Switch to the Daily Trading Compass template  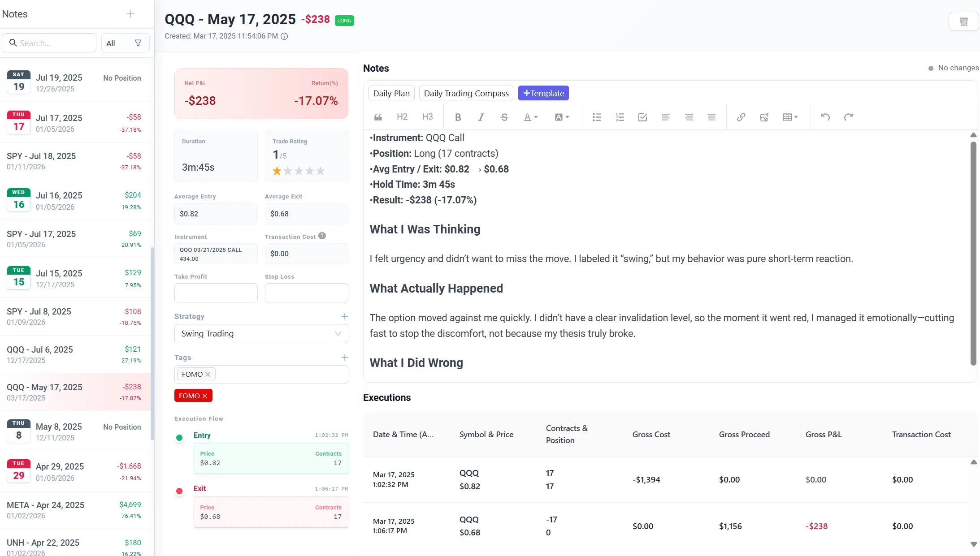(466, 93)
